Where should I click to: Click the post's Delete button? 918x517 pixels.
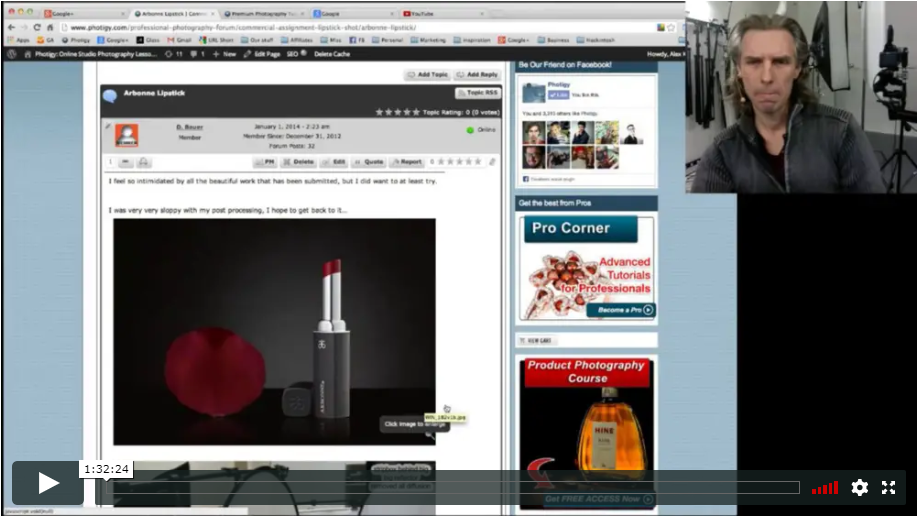point(299,162)
